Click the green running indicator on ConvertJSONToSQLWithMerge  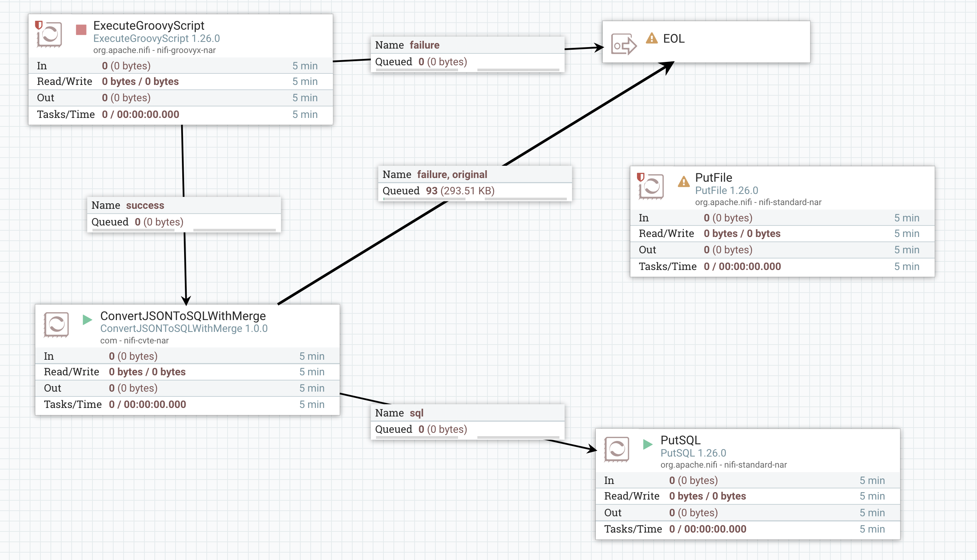(87, 320)
